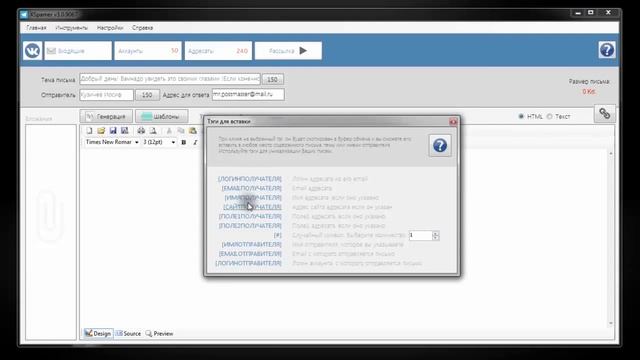640x360 pixels.
Task: Click the print preview toolbar icon
Action: (153, 131)
